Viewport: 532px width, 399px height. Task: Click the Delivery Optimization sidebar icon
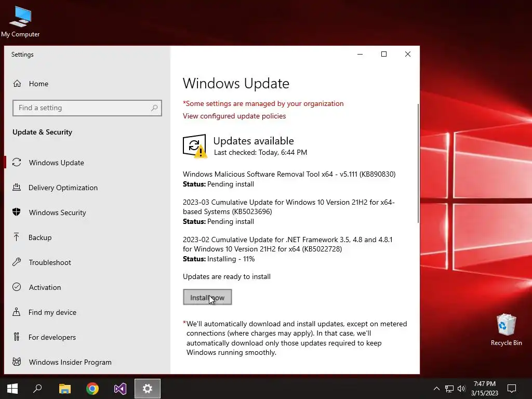coord(17,187)
